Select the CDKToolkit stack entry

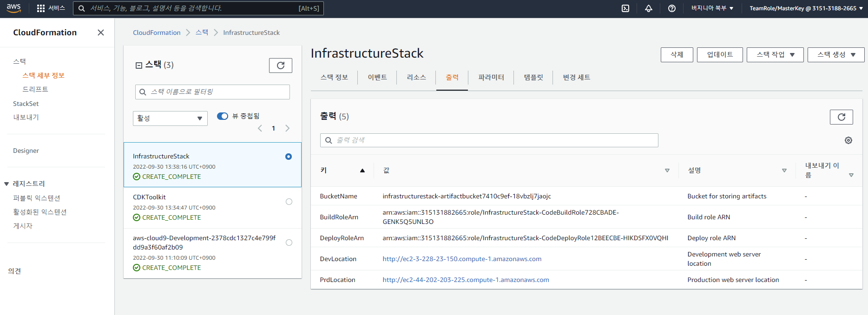point(212,207)
